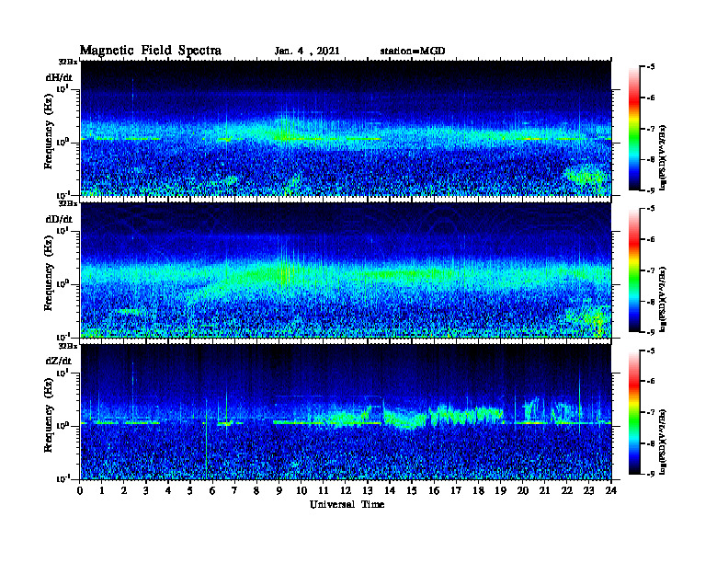The width and height of the screenshot is (728, 563).
Task: Click hour tick label "22" on time axis
Action: 567,490
